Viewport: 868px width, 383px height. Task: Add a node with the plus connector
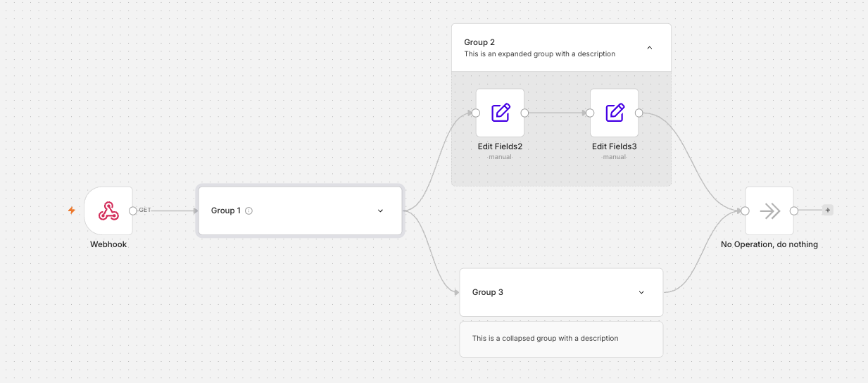(827, 210)
